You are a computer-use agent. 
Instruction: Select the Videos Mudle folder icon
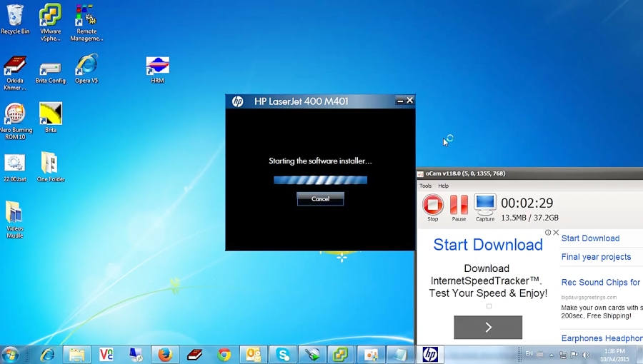15,219
